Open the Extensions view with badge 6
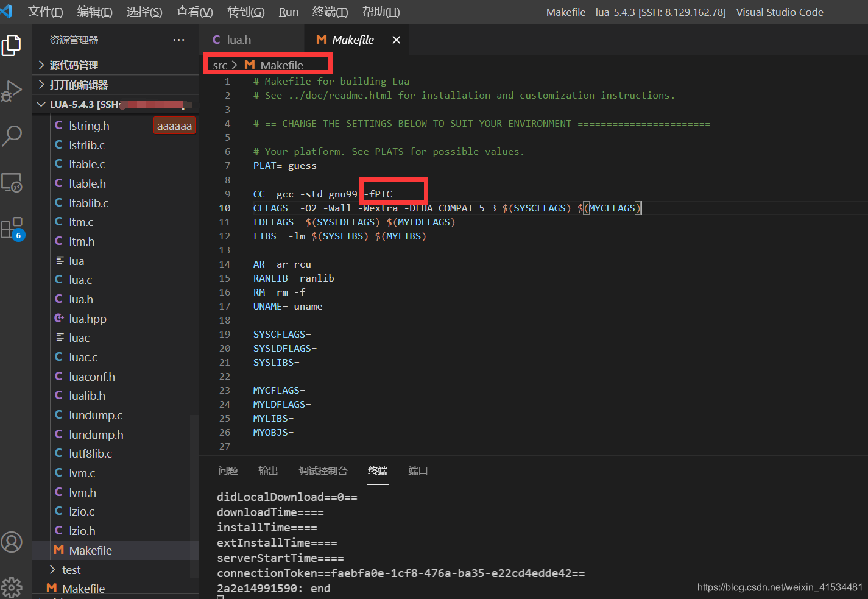868x599 pixels. coord(13,229)
